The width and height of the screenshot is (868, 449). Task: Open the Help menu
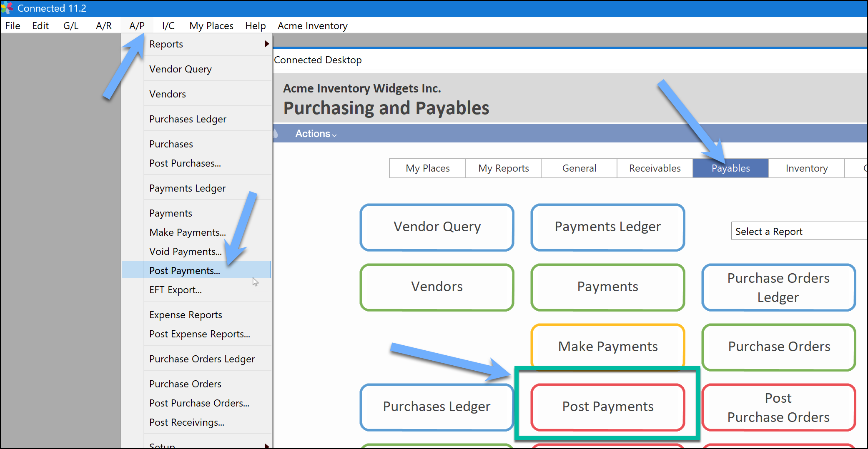point(255,26)
